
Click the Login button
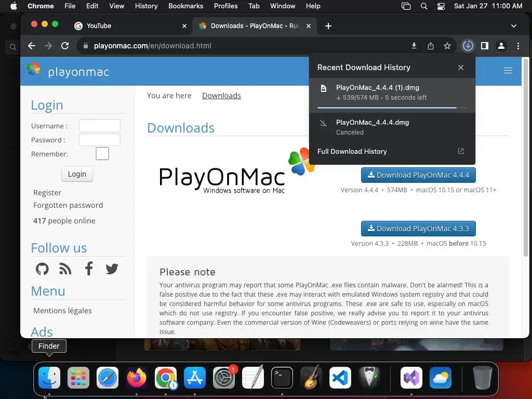tap(77, 174)
